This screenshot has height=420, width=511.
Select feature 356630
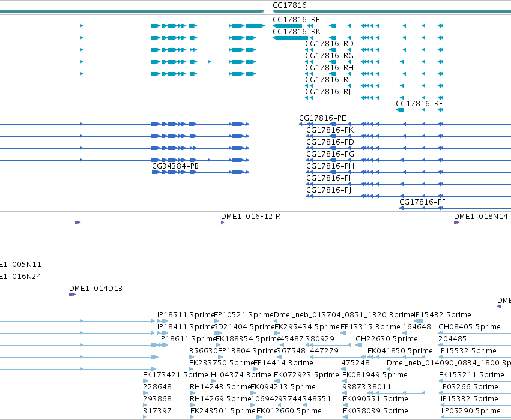coord(204,352)
